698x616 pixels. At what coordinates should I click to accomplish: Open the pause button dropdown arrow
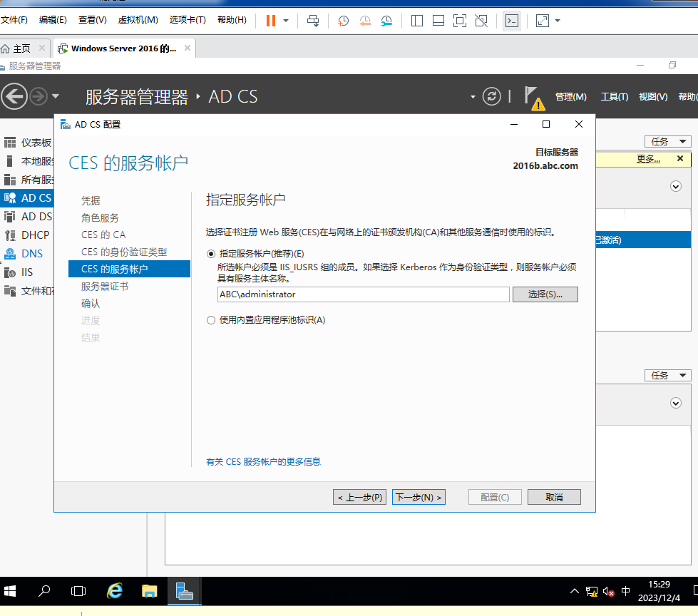[x=286, y=21]
